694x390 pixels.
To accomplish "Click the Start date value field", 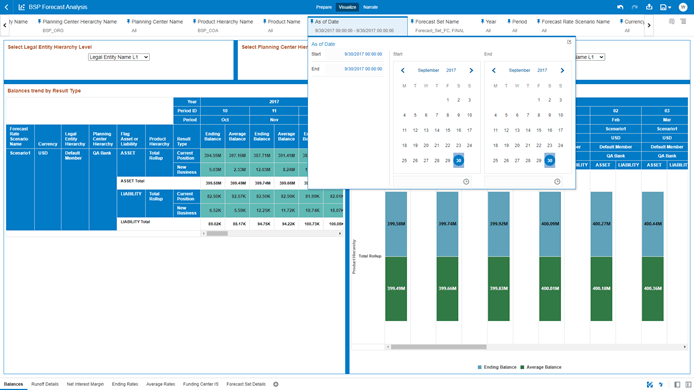I will [355, 54].
